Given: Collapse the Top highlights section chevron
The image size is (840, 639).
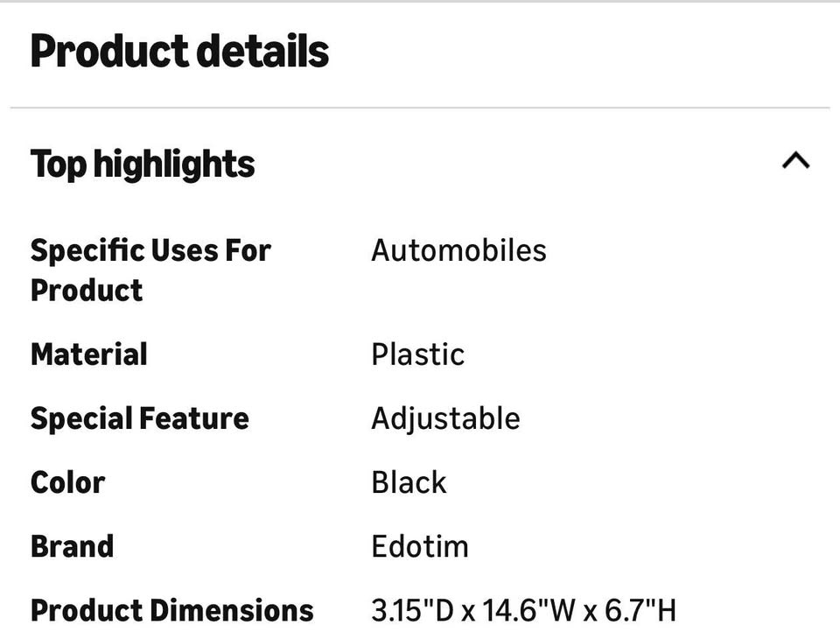Looking at the screenshot, I should coord(795,161).
